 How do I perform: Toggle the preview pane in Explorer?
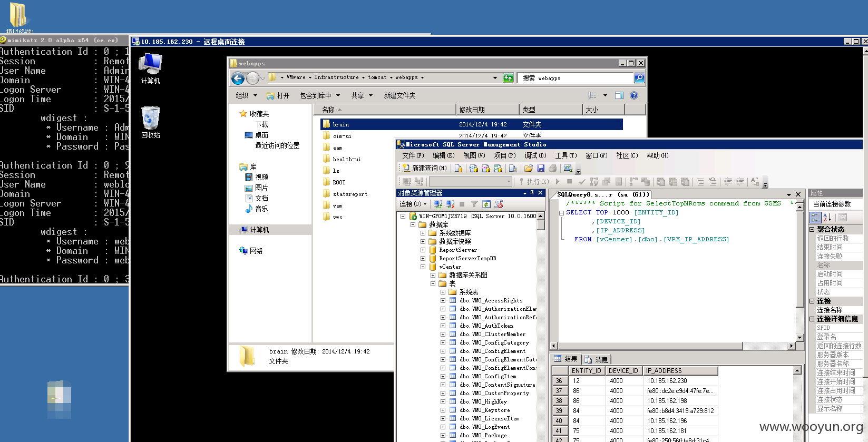tap(619, 95)
